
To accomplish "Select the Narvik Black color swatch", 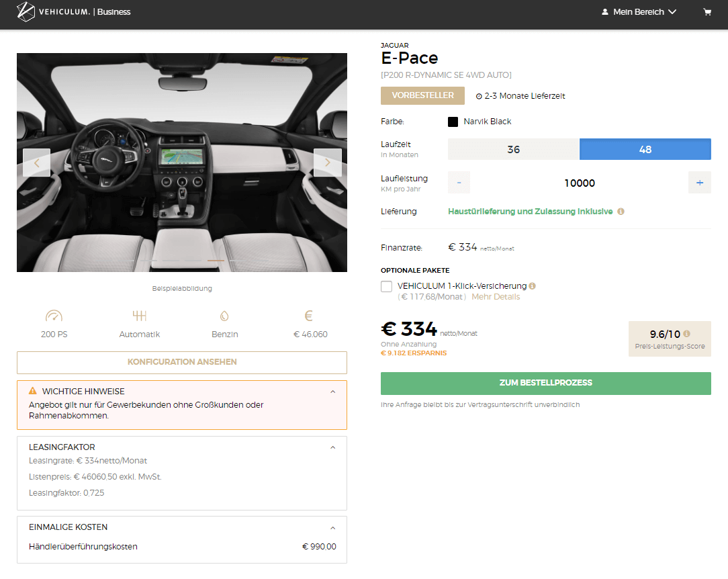I will pyautogui.click(x=453, y=122).
